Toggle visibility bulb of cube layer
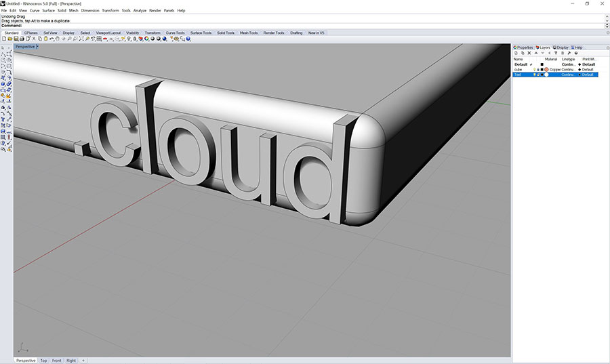 click(535, 70)
